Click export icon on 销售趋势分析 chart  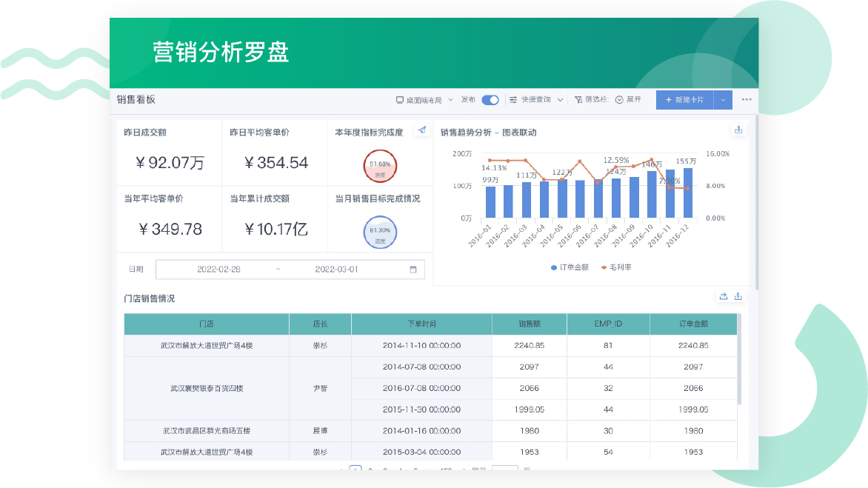pyautogui.click(x=738, y=130)
